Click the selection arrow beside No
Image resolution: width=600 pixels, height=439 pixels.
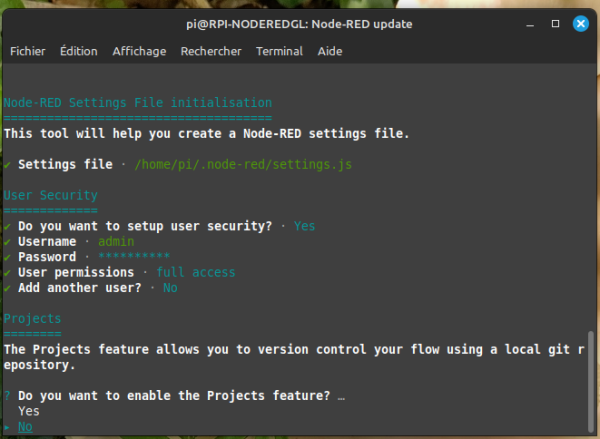(x=7, y=427)
